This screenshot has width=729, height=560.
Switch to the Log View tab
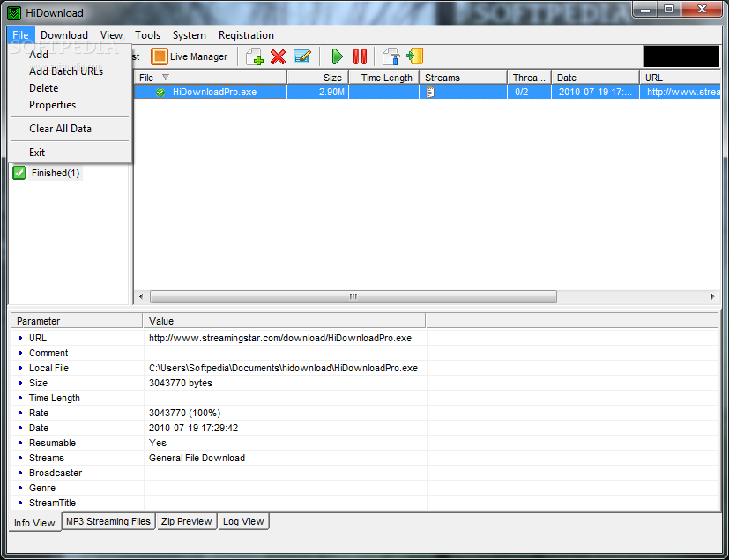pyautogui.click(x=243, y=521)
